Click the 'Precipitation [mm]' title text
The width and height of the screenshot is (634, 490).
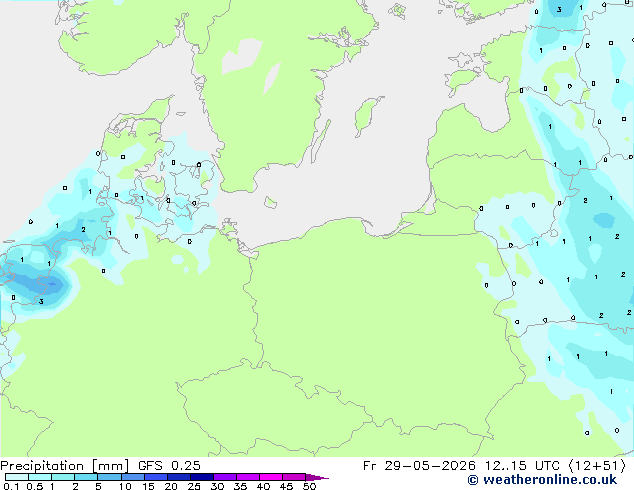pyautogui.click(x=65, y=466)
